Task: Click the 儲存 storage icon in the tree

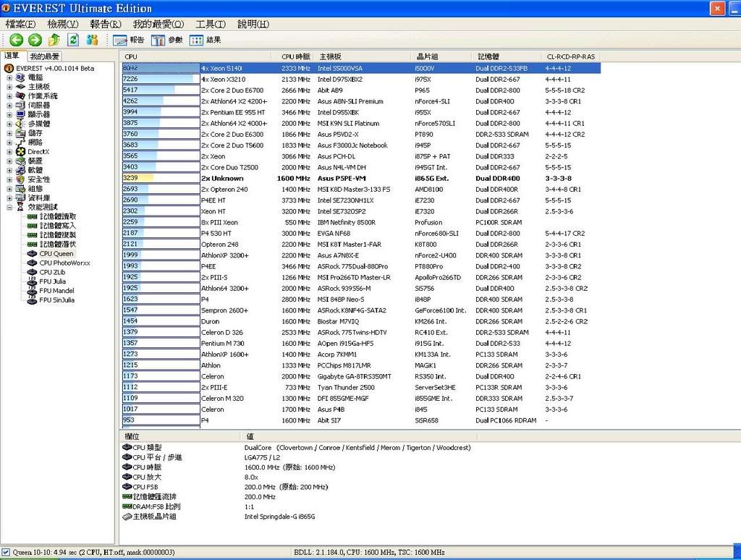Action: pyautogui.click(x=20, y=133)
